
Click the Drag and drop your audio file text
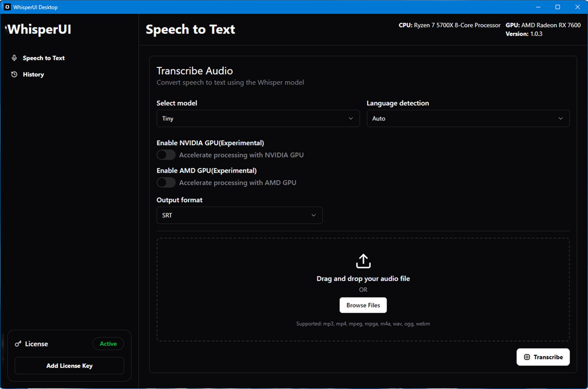click(363, 279)
